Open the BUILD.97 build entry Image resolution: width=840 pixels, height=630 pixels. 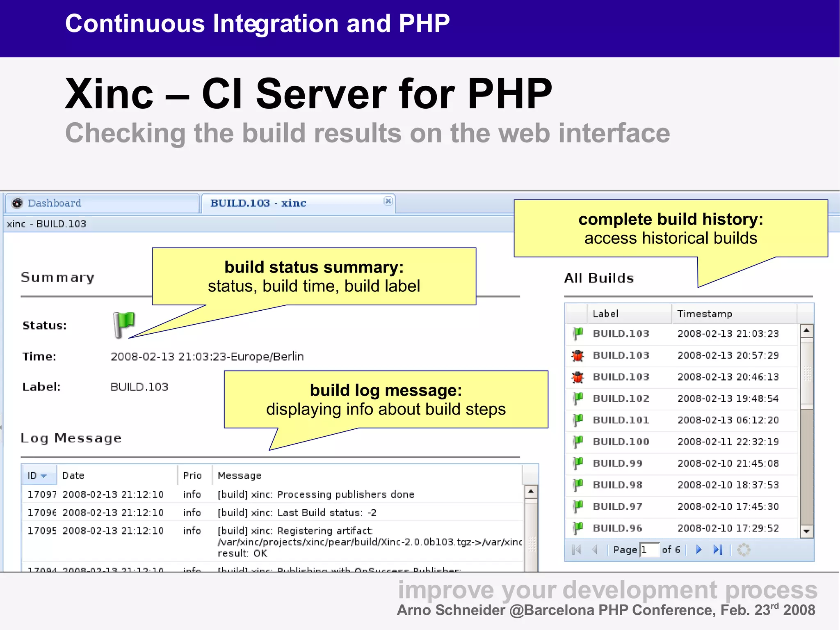pos(617,506)
